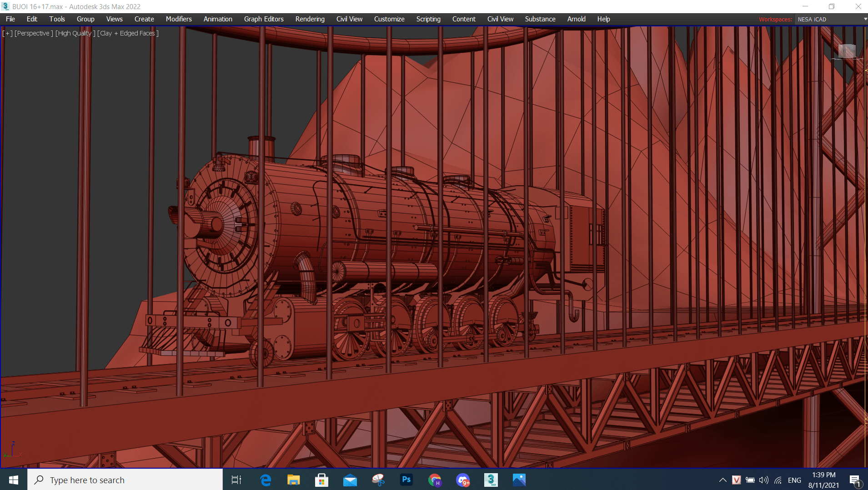Screen dimensions: 868x490
Task: Open the Scripting menu
Action: tap(428, 19)
